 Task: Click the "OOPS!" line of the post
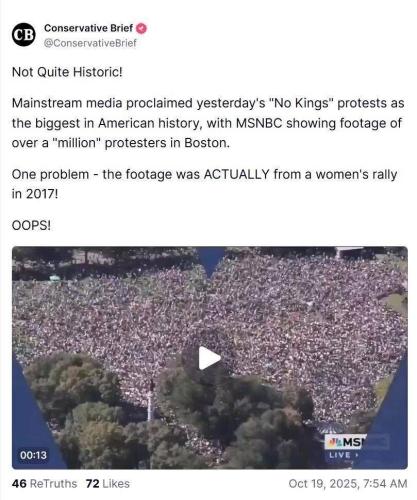tap(31, 226)
